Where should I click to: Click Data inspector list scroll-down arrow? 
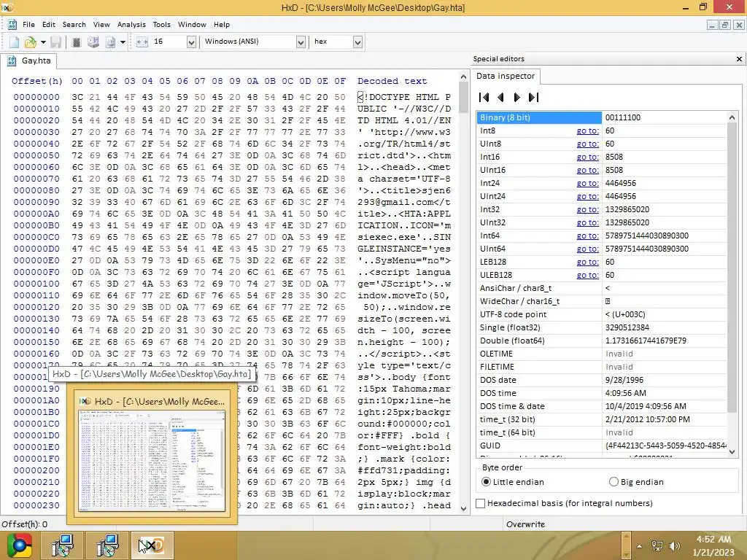tap(732, 451)
